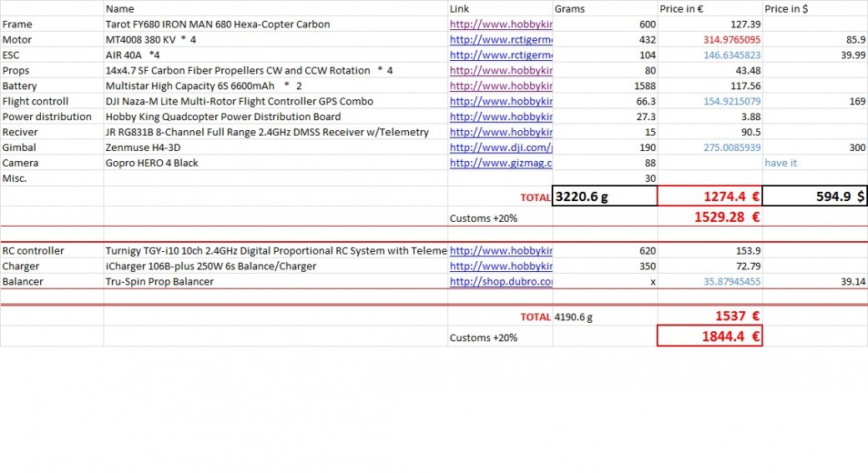The height and width of the screenshot is (473, 868).
Task: Click the '1529.28 €' customs total cell
Action: (x=709, y=217)
